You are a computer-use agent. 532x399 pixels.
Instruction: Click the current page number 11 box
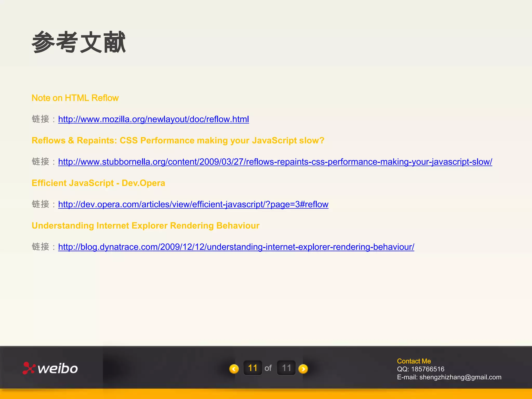(252, 368)
